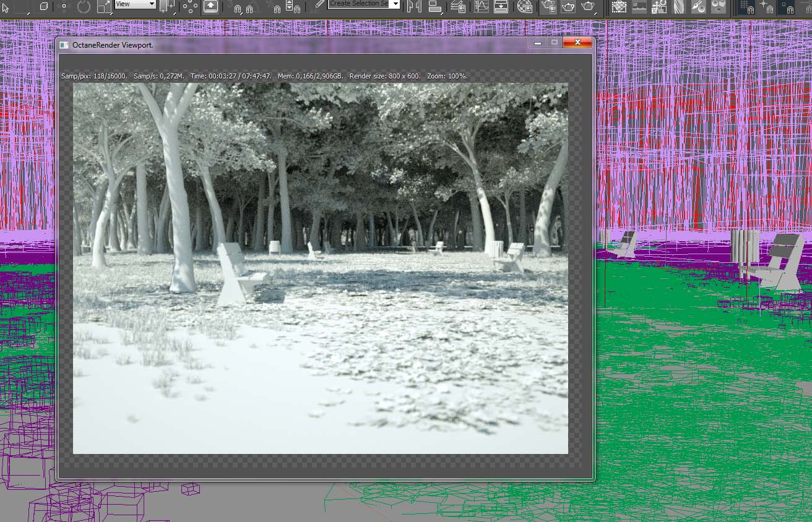The width and height of the screenshot is (812, 522).
Task: Click the striped cloth toolbar icon
Action: point(679,7)
